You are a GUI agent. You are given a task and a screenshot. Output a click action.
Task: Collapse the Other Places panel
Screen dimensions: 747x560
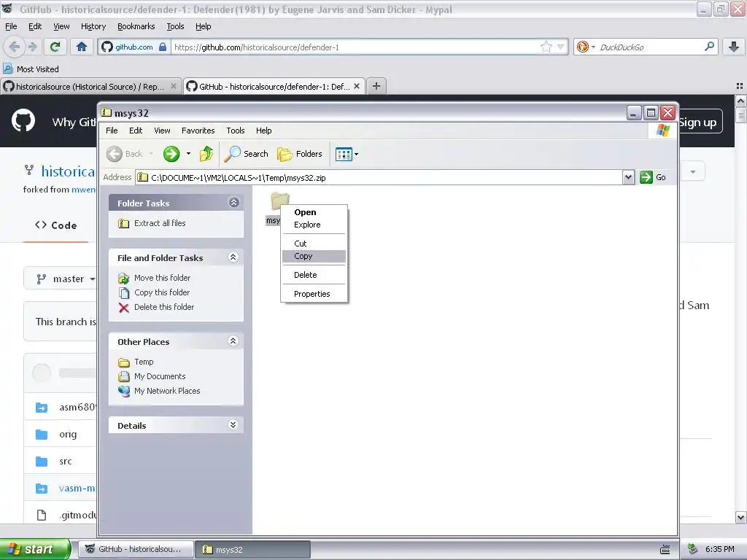click(x=233, y=341)
